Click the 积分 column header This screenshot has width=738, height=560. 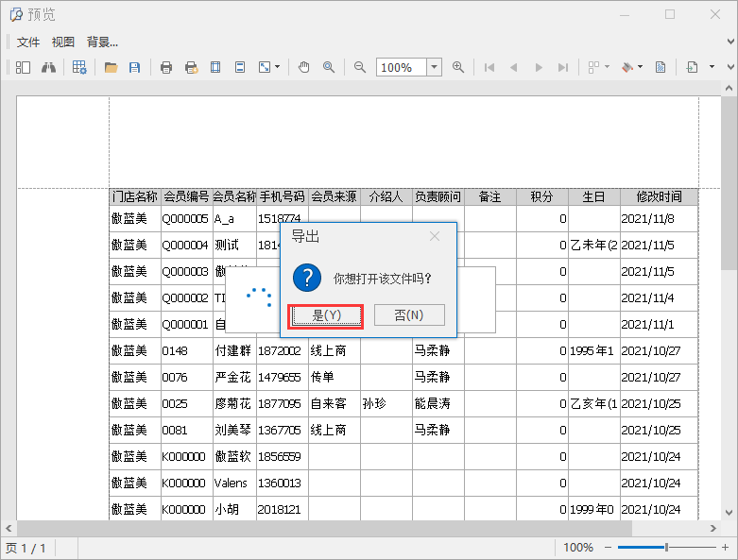coord(542,197)
